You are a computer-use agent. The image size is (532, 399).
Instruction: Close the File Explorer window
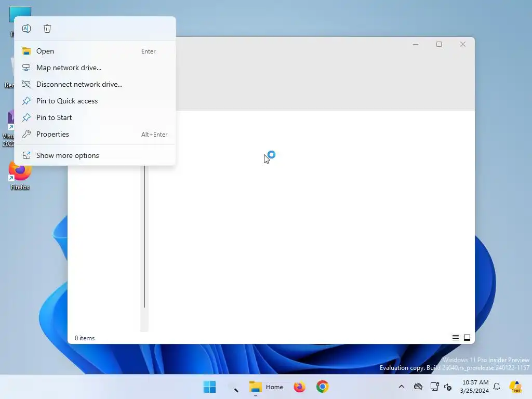click(463, 45)
